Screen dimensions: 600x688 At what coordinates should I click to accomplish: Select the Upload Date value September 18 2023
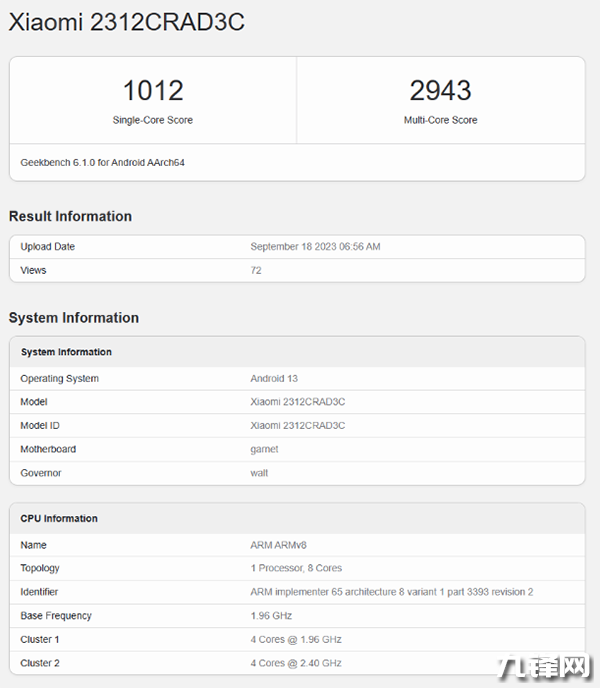[315, 247]
